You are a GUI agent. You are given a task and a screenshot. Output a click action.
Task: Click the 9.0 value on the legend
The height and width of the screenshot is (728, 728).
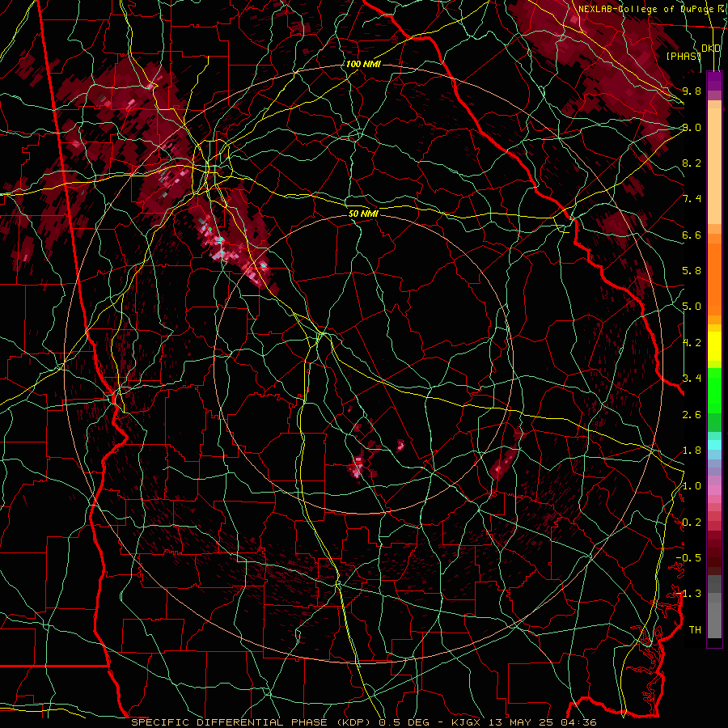point(692,127)
